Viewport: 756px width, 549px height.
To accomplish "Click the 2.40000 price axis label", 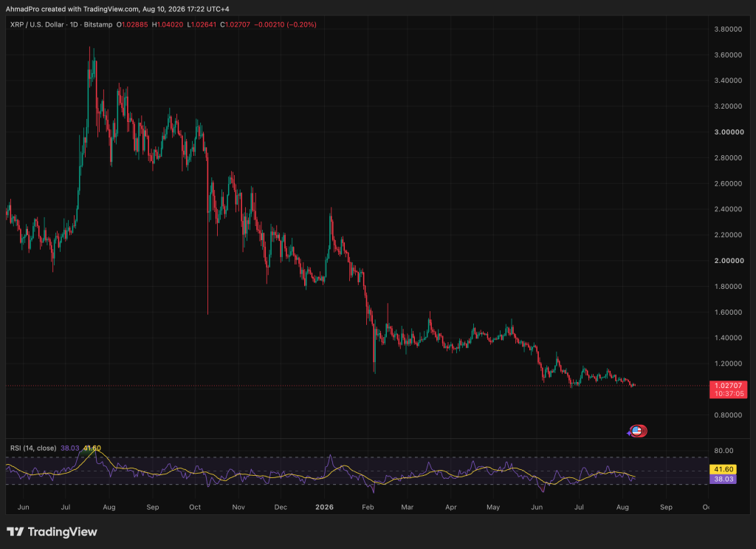I will (x=728, y=209).
